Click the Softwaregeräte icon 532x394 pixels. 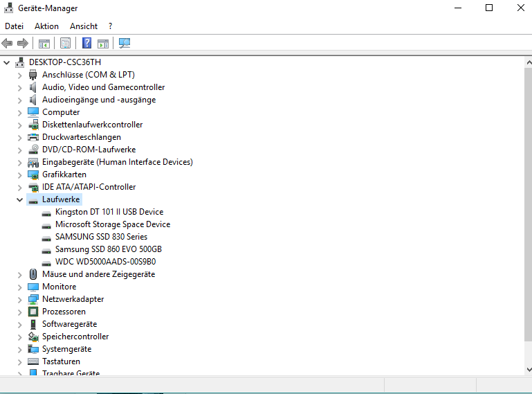click(33, 324)
